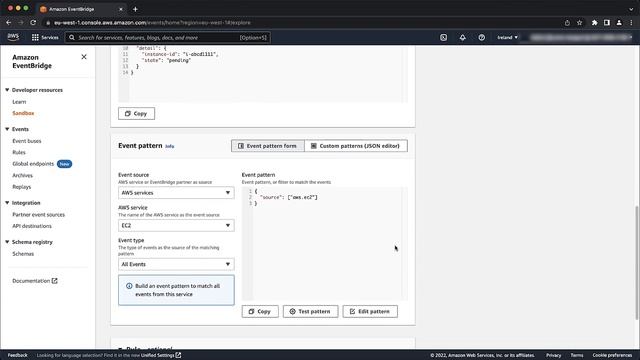Open Privacy footer link
The height and width of the screenshot is (360, 640).
(553, 355)
